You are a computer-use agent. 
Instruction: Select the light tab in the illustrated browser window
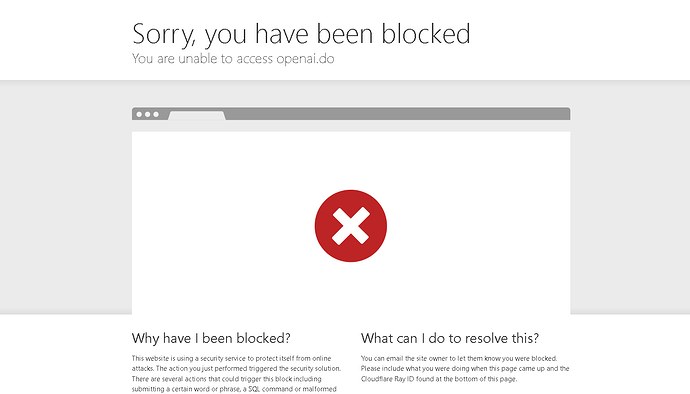click(x=197, y=116)
